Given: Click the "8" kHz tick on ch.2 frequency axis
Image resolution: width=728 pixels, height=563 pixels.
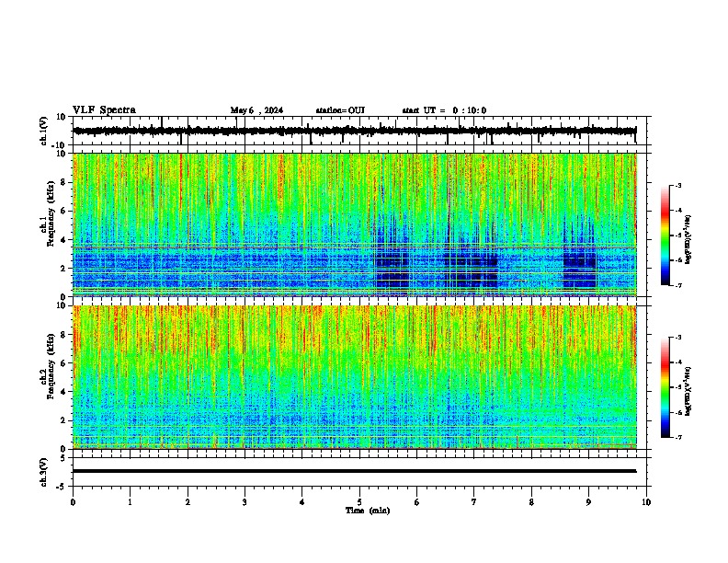Looking at the screenshot, I should (63, 335).
